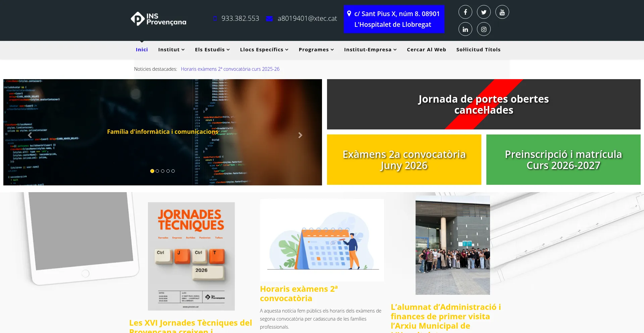This screenshot has width=644, height=333.
Task: Select the fifth slider dot
Action: click(173, 171)
